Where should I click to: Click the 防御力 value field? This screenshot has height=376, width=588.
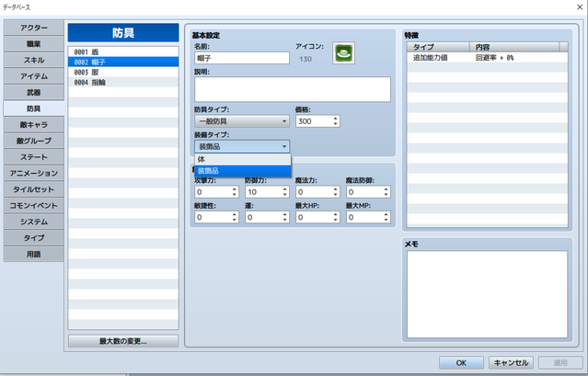coord(263,192)
